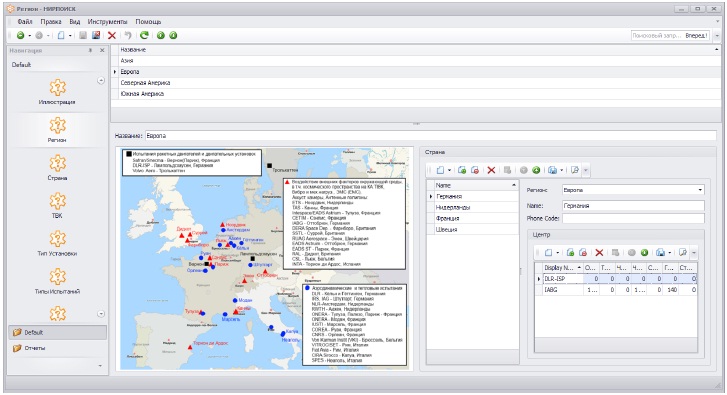The height and width of the screenshot is (395, 727).
Task: Click the green refresh arrow icon in main toolbar
Action: 144,35
